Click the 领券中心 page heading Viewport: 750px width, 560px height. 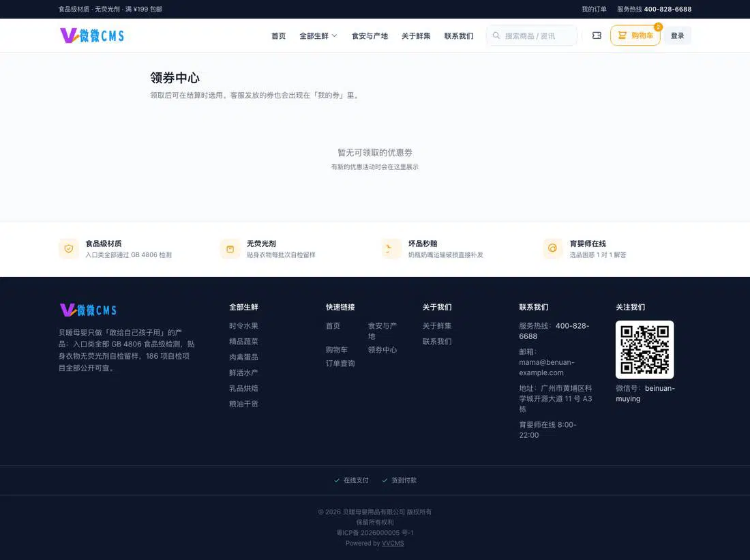[x=175, y=78]
